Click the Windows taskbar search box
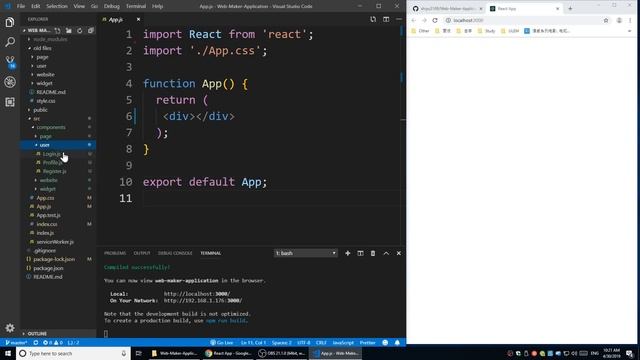 click(73, 353)
